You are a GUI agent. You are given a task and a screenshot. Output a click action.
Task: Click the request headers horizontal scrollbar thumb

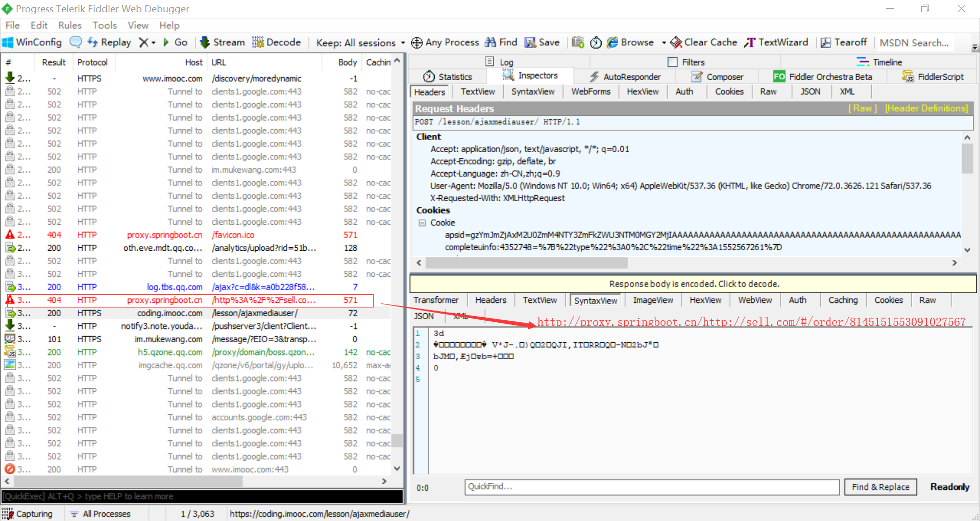tap(527, 263)
